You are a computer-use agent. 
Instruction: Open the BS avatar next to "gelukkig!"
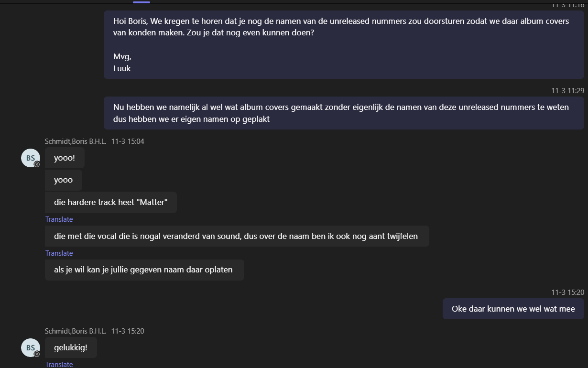point(30,347)
